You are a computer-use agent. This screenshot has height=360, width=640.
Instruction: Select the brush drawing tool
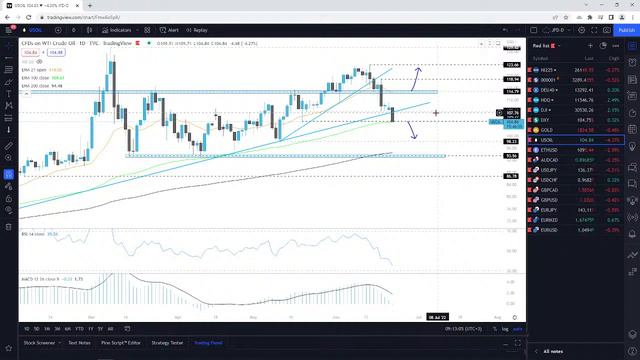tap(9, 82)
